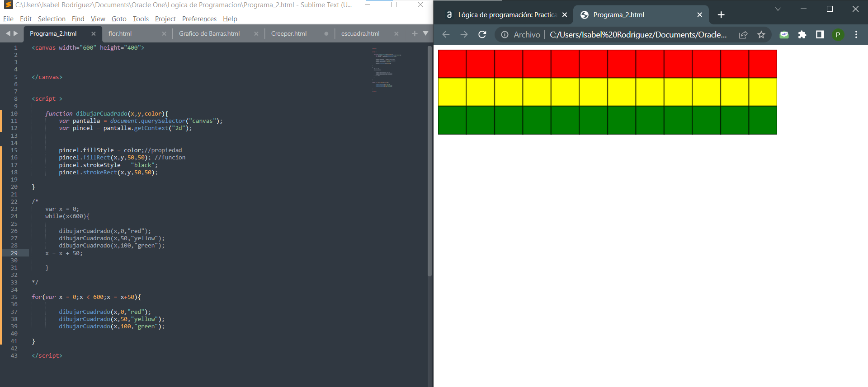Click the while(x<600){ line
The image size is (868, 387).
point(67,216)
